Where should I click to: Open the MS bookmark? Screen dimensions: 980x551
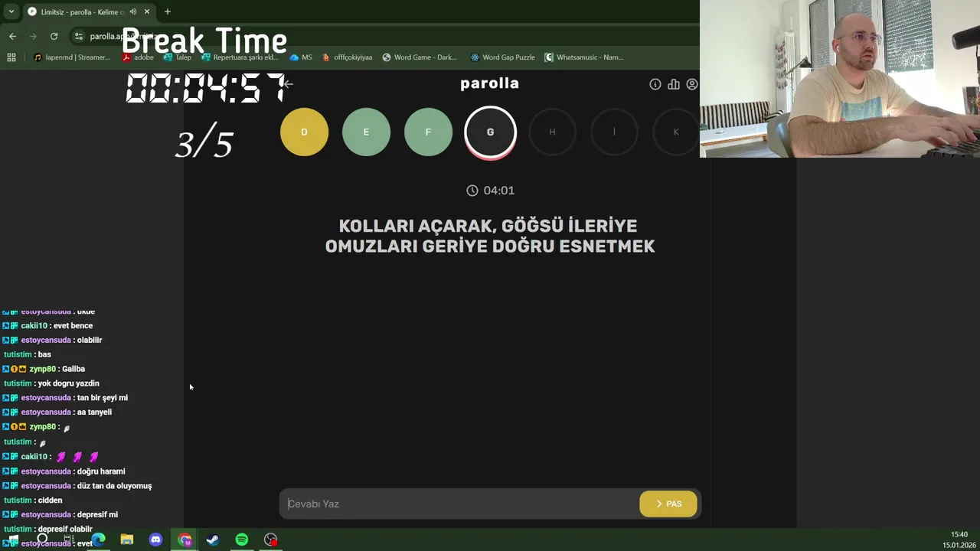click(301, 57)
